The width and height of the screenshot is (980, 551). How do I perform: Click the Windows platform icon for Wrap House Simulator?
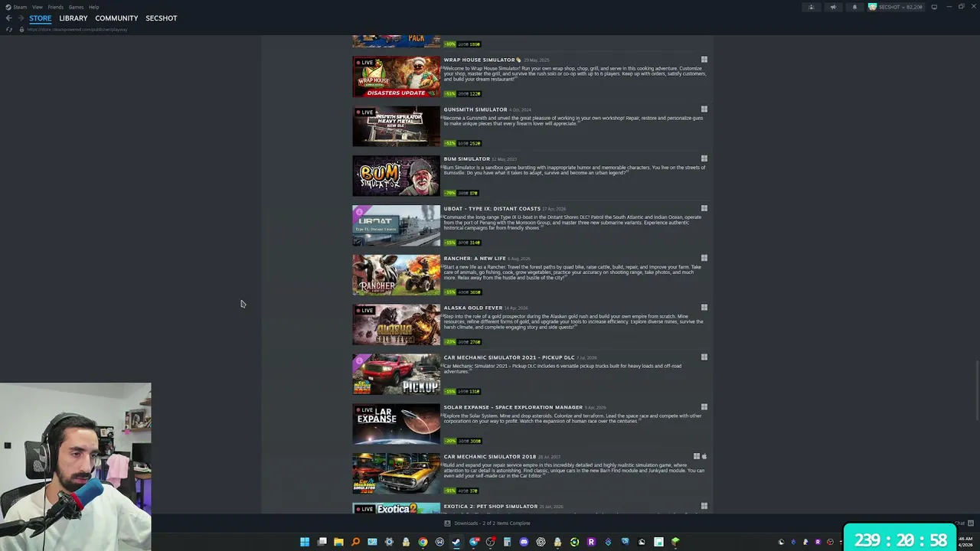click(704, 60)
